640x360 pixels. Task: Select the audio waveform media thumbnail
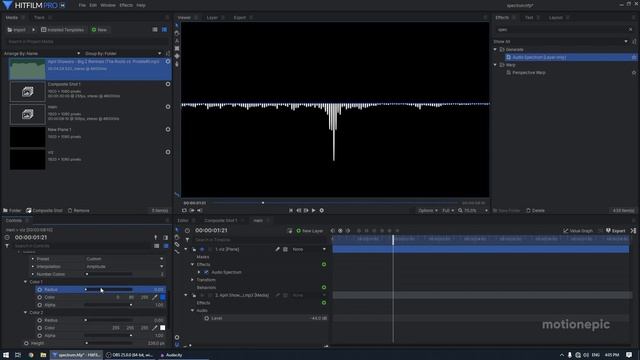27,69
